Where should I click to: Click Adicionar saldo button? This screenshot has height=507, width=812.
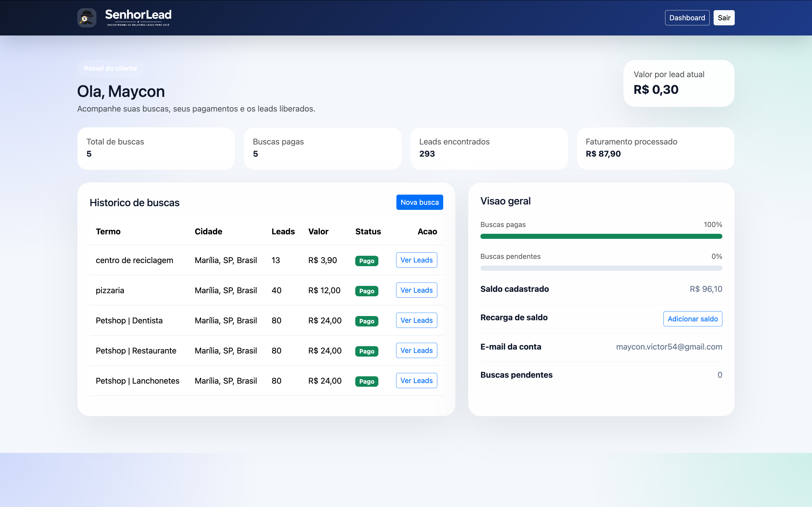tap(692, 319)
